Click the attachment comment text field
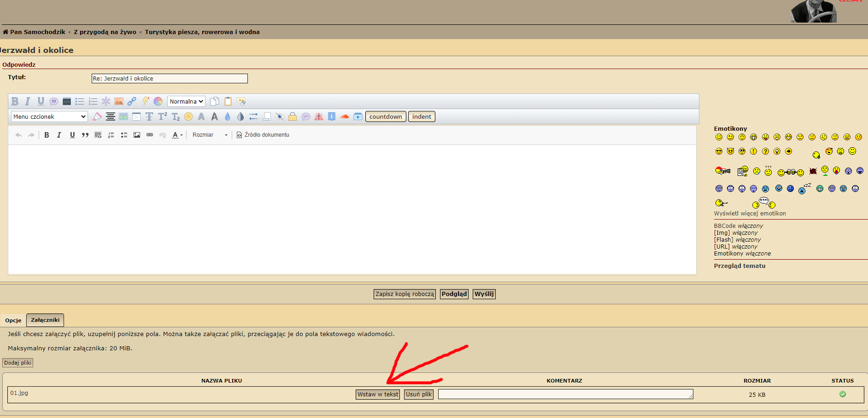Screen dimensions: 868x418 tap(565, 395)
